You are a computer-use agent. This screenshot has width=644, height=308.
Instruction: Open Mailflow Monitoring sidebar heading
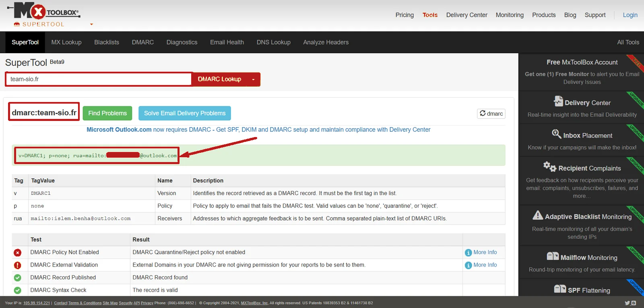tap(589, 258)
